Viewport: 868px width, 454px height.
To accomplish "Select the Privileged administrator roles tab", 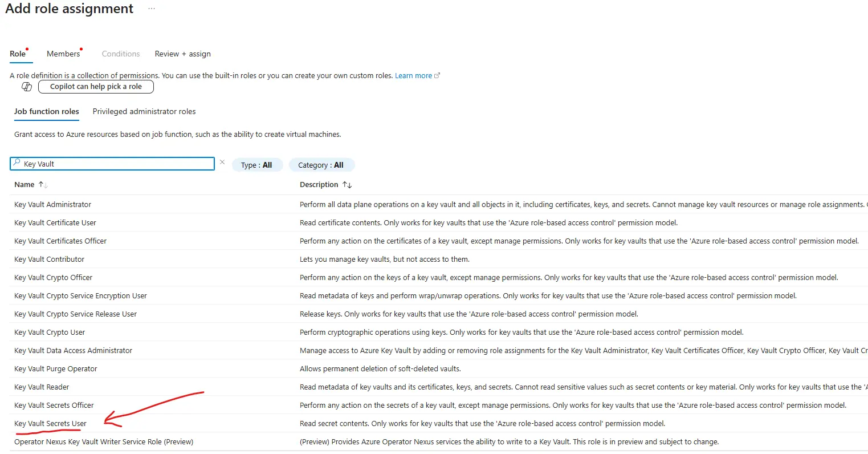I will pyautogui.click(x=144, y=111).
